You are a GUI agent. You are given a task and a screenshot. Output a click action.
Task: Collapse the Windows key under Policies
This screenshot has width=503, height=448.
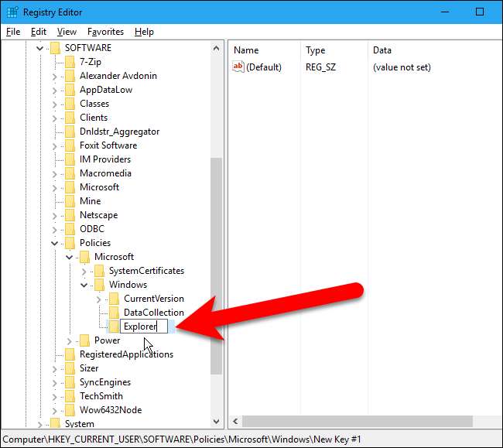(84, 285)
